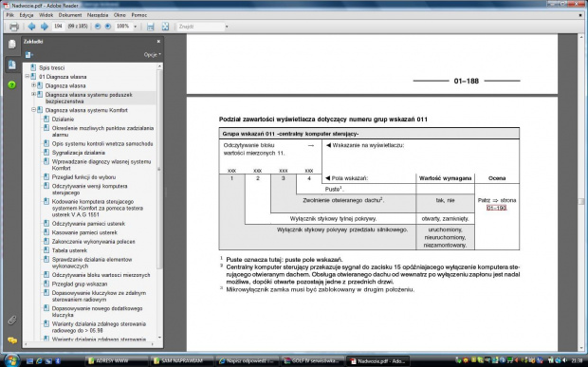588x367 pixels.
Task: Open the Opcje dropdown in bookmarks panel
Action: pyautogui.click(x=153, y=55)
